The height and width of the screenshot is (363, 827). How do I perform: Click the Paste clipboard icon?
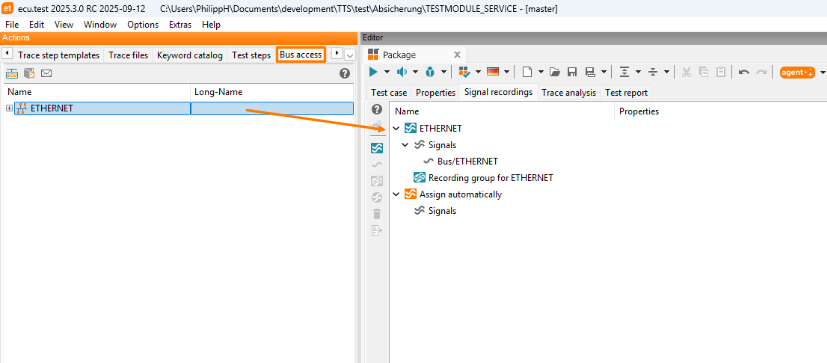720,72
